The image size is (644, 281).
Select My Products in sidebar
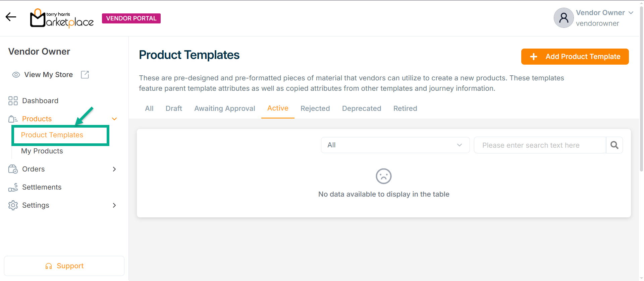(x=42, y=151)
